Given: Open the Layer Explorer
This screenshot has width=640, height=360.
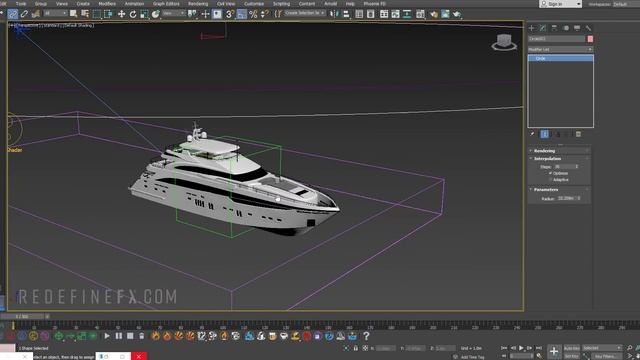Looking at the screenshot, I should click(371, 14).
